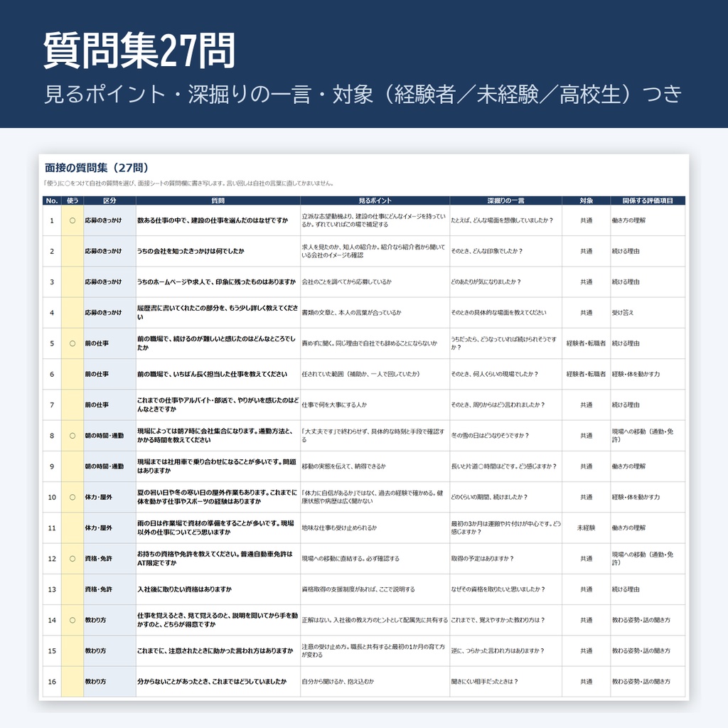Select 体力・屋外 category cell in row 10

109,497
